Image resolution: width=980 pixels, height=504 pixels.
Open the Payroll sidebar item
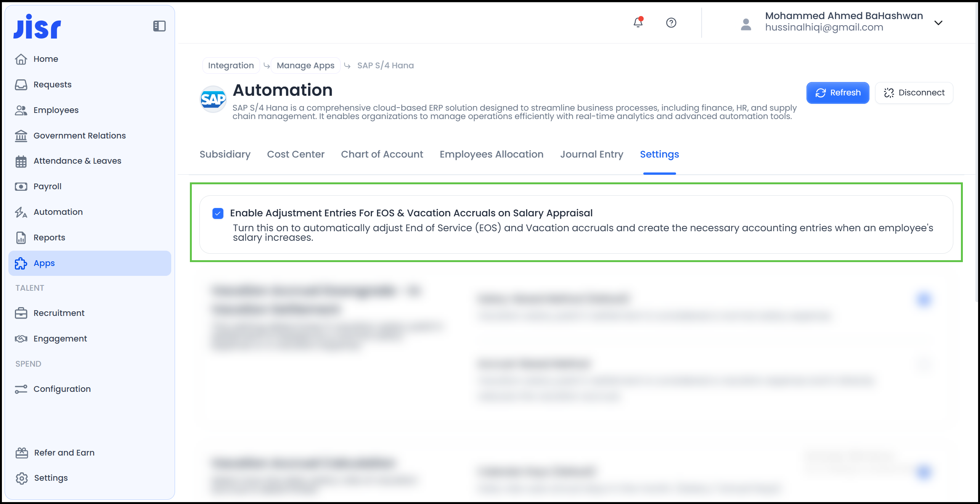(x=47, y=187)
